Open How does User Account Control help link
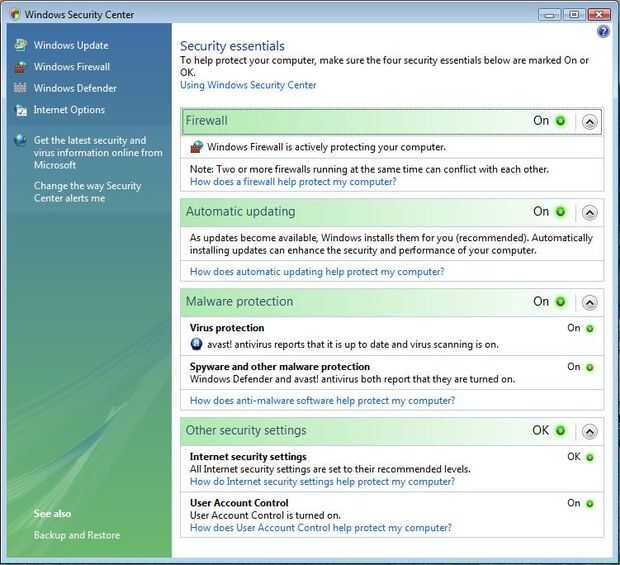620x565 pixels. point(321,528)
